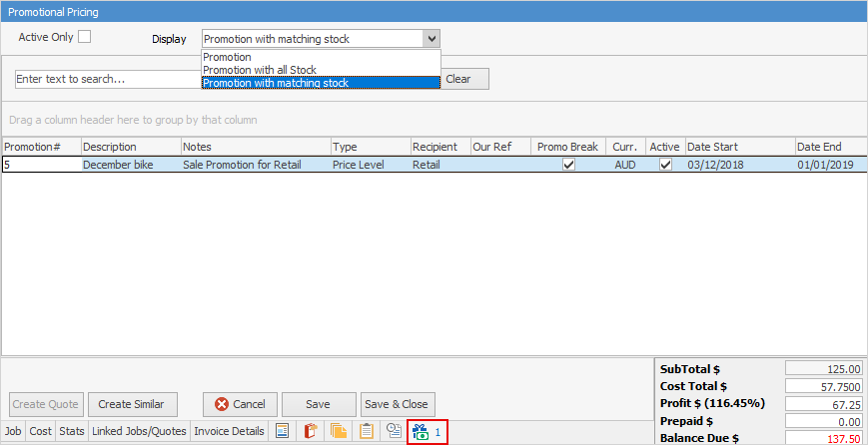Open the clock and document schedule tab icon
Screen dimensions: 868x445
(395, 431)
